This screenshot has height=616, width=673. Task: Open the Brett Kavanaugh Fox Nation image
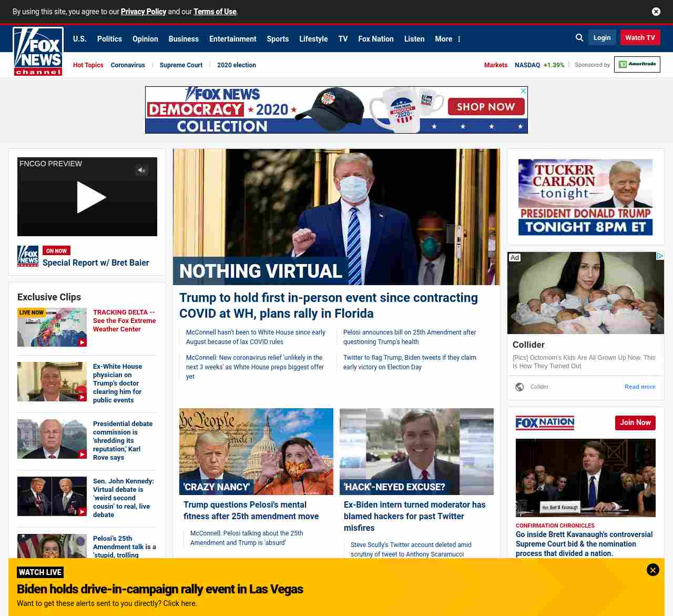click(x=586, y=478)
